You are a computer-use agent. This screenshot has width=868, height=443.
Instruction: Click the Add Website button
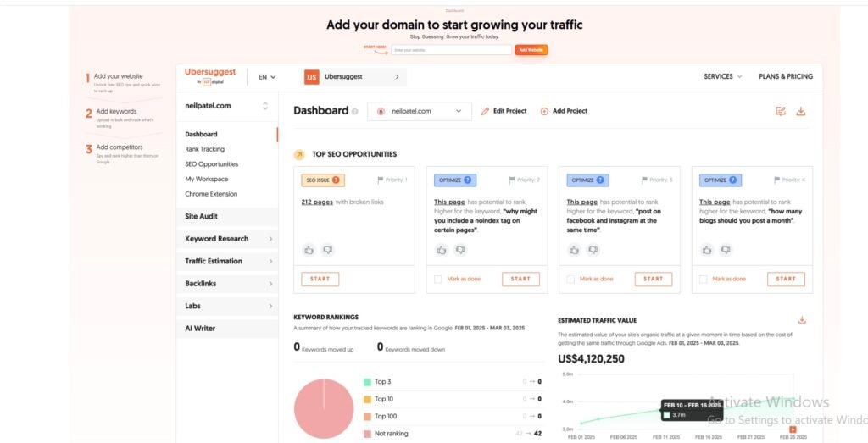point(531,50)
